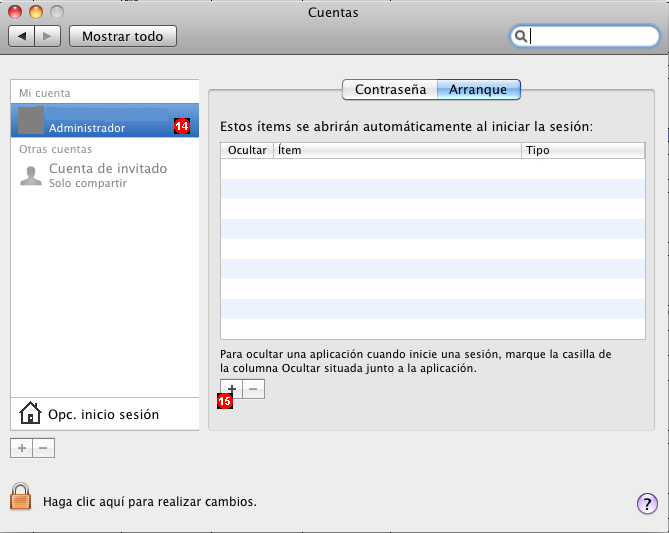Focus the search input field
This screenshot has height=533, width=669.
coord(591,36)
